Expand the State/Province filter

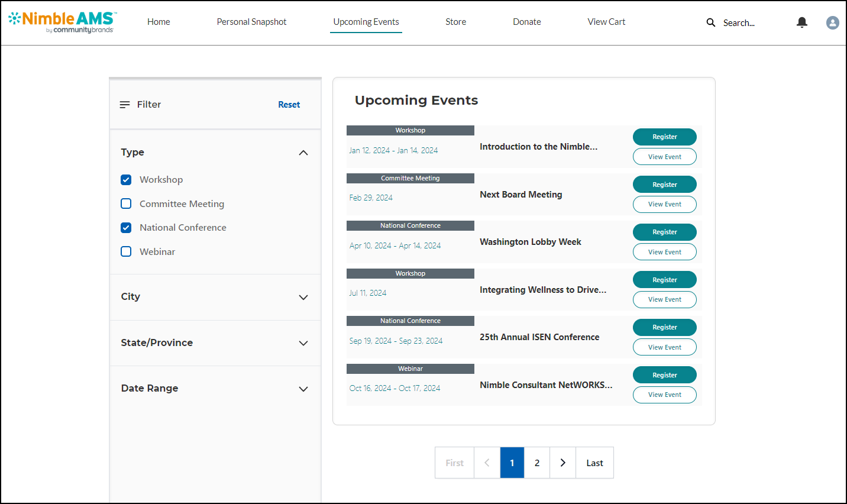coord(303,343)
